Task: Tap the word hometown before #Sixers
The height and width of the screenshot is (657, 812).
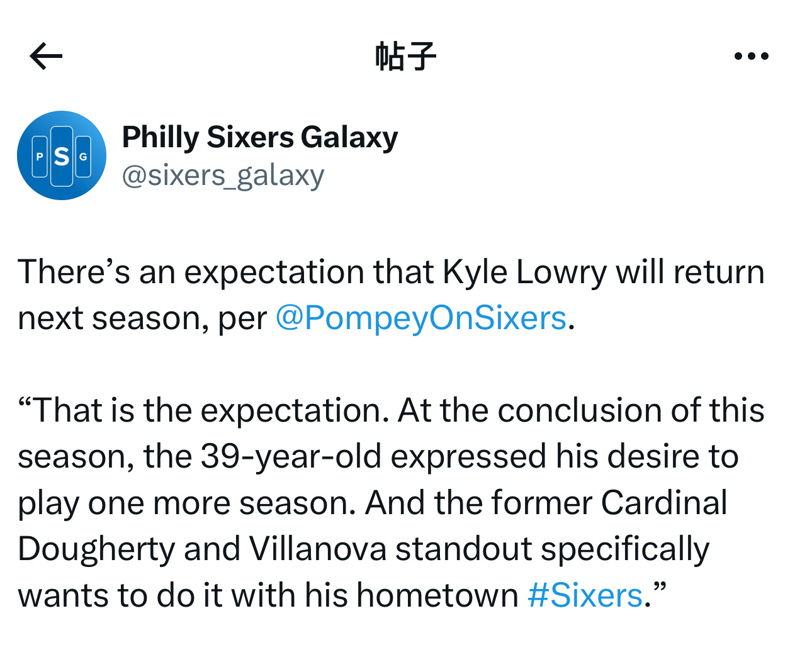Action: tap(437, 595)
